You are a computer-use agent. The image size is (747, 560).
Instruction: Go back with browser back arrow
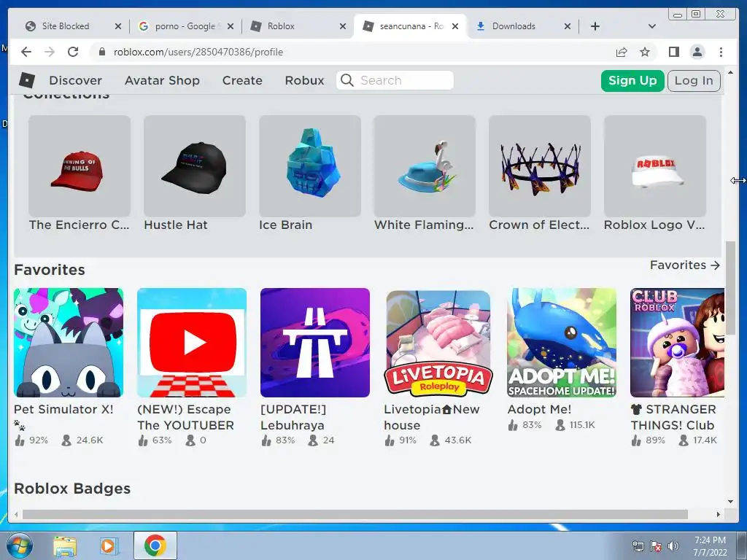tap(26, 52)
